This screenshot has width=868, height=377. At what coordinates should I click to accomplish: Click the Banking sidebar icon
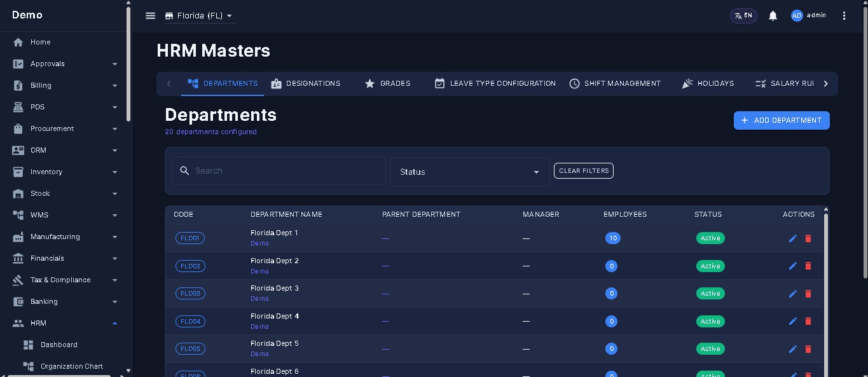18,302
